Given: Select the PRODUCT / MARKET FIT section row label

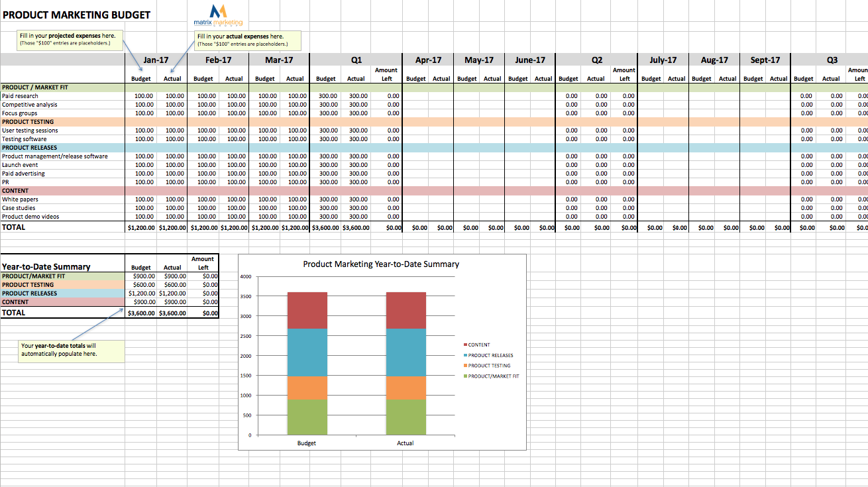Looking at the screenshot, I should point(35,87).
